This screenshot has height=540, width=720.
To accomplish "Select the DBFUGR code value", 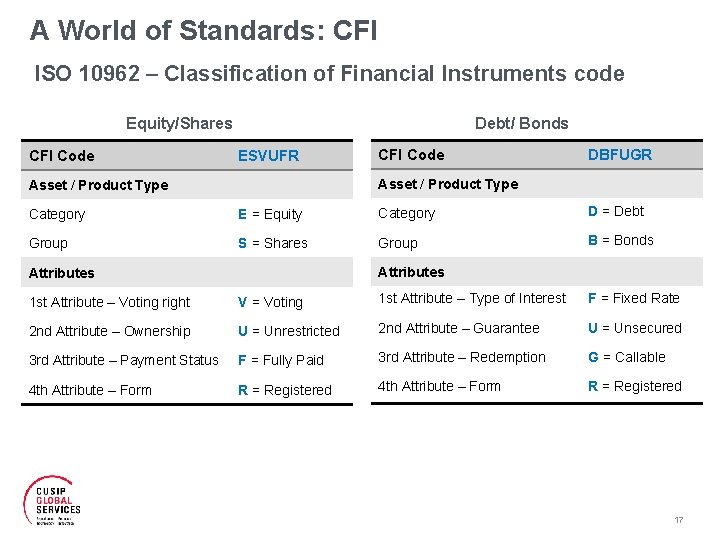I will [619, 154].
